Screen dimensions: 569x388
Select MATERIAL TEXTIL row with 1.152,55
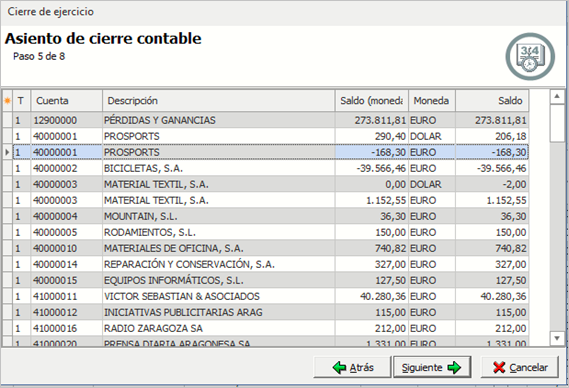pyautogui.click(x=266, y=200)
